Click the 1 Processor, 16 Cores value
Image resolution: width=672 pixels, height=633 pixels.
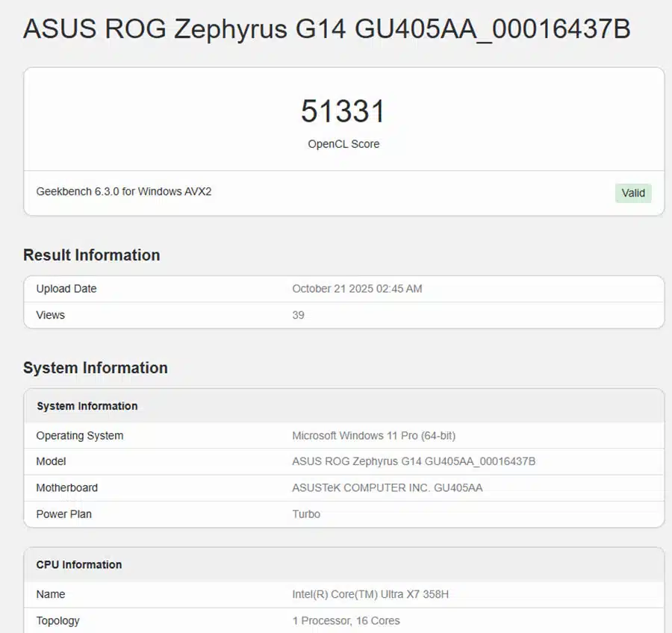[x=346, y=620]
